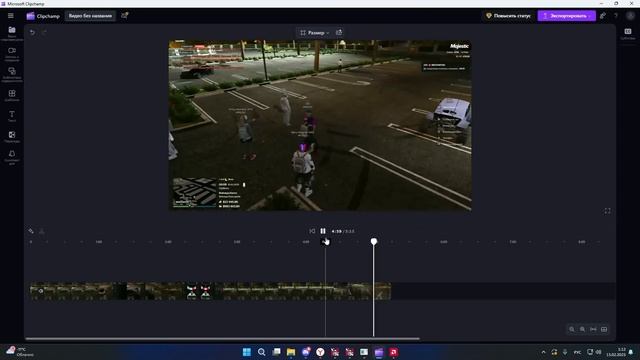Show hidden system tray icons
This screenshot has width=640, height=360.
coord(543,352)
